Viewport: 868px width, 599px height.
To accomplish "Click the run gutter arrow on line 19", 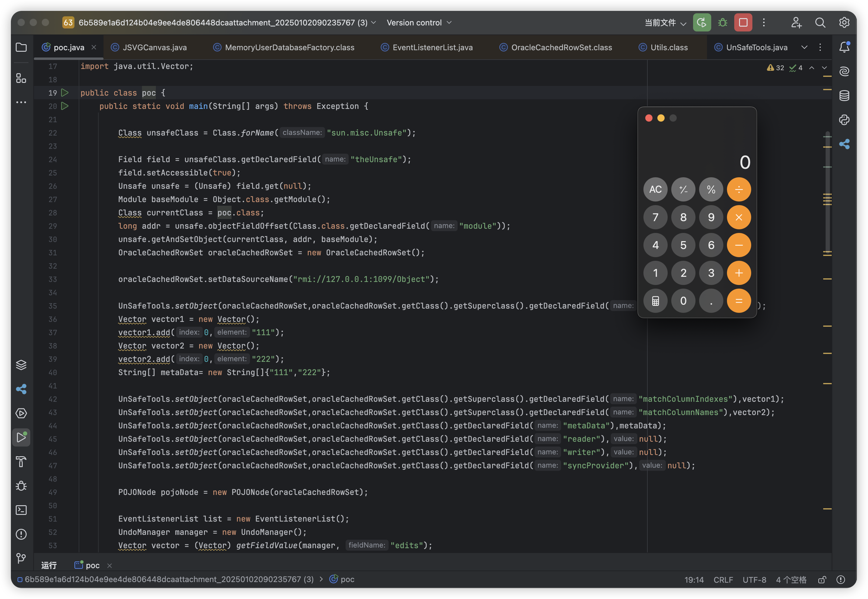I will pyautogui.click(x=65, y=93).
